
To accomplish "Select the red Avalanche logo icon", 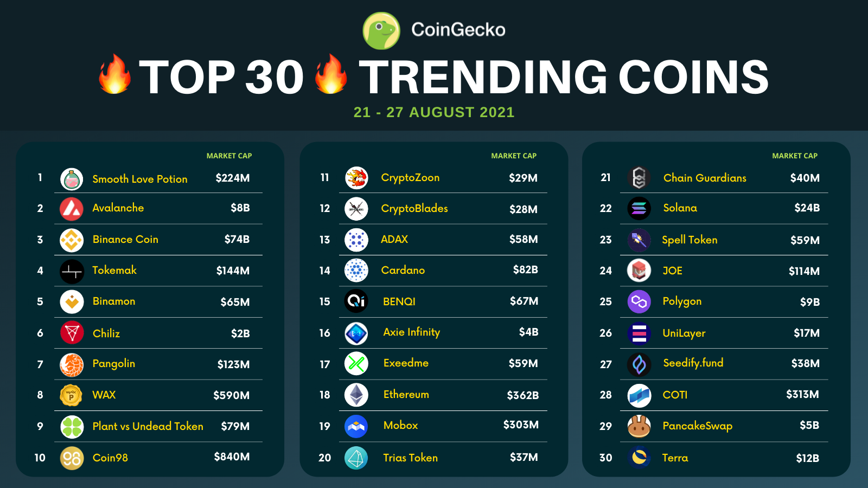I will pyautogui.click(x=72, y=209).
